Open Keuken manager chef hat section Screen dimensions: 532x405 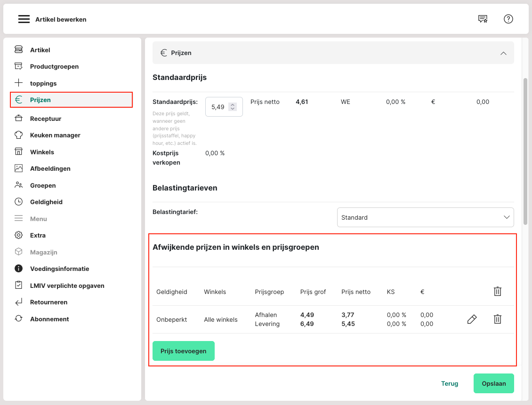coord(55,135)
